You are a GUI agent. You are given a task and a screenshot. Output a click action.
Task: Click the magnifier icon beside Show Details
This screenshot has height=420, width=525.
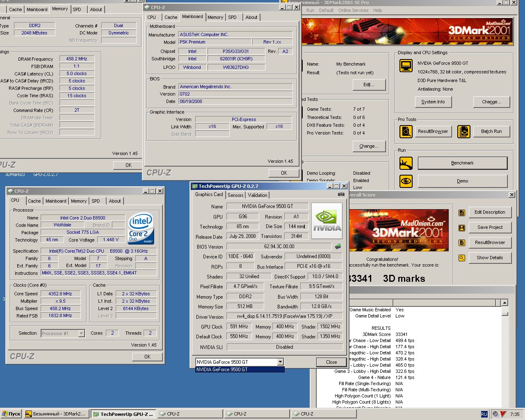[462, 258]
